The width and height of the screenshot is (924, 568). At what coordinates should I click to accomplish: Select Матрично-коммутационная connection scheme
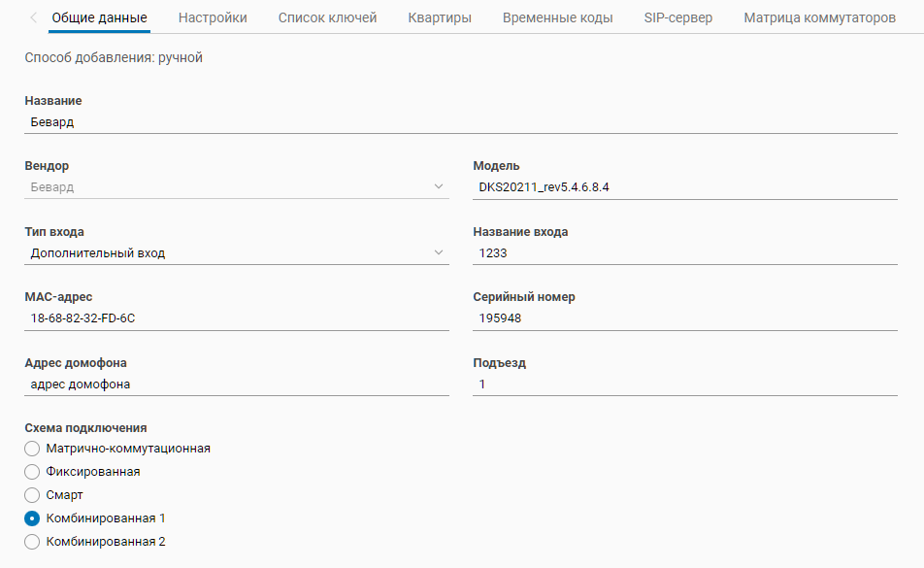coord(32,449)
